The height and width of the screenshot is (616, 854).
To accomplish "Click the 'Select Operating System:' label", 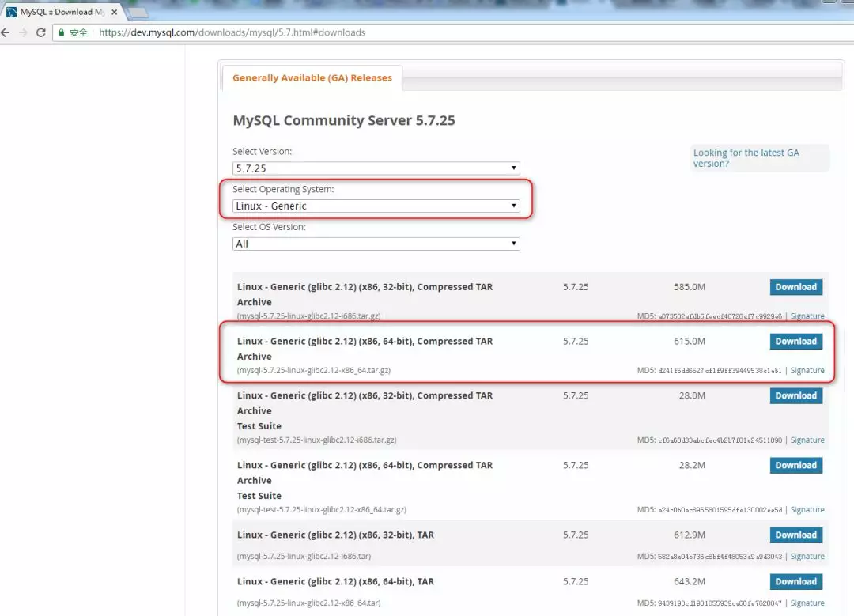I will tap(283, 190).
